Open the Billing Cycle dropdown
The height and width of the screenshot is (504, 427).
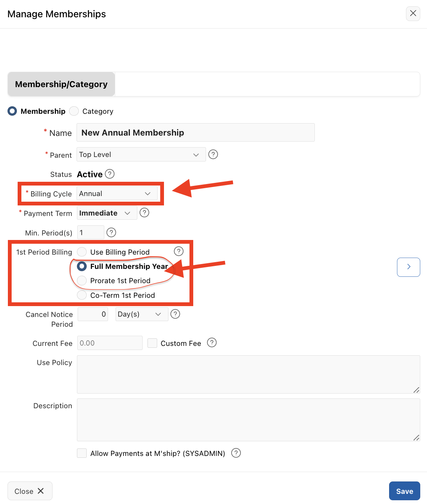[x=117, y=194]
